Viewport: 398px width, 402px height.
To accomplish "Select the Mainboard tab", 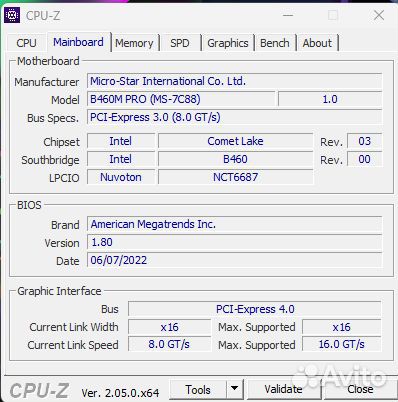I will [78, 42].
